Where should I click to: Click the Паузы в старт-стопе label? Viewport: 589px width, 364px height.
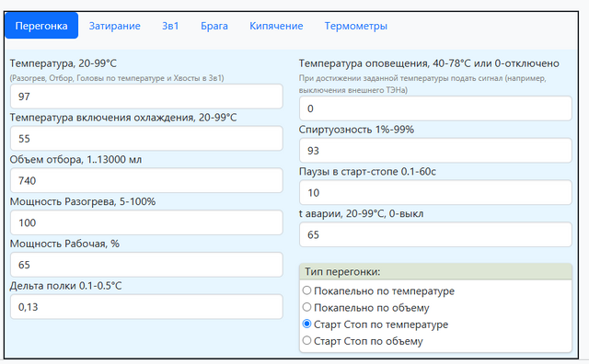tap(367, 172)
